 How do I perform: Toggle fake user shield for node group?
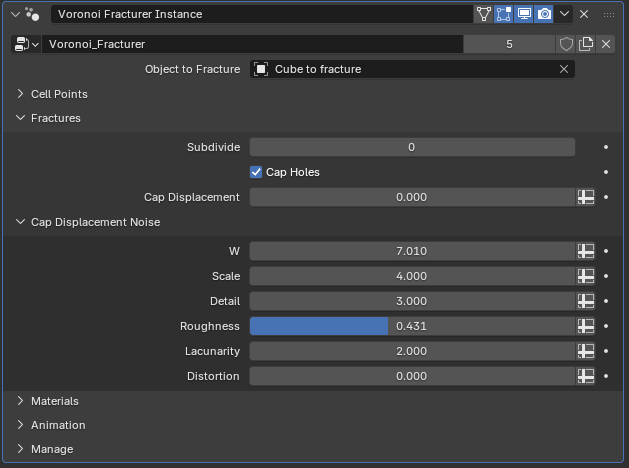pyautogui.click(x=566, y=44)
